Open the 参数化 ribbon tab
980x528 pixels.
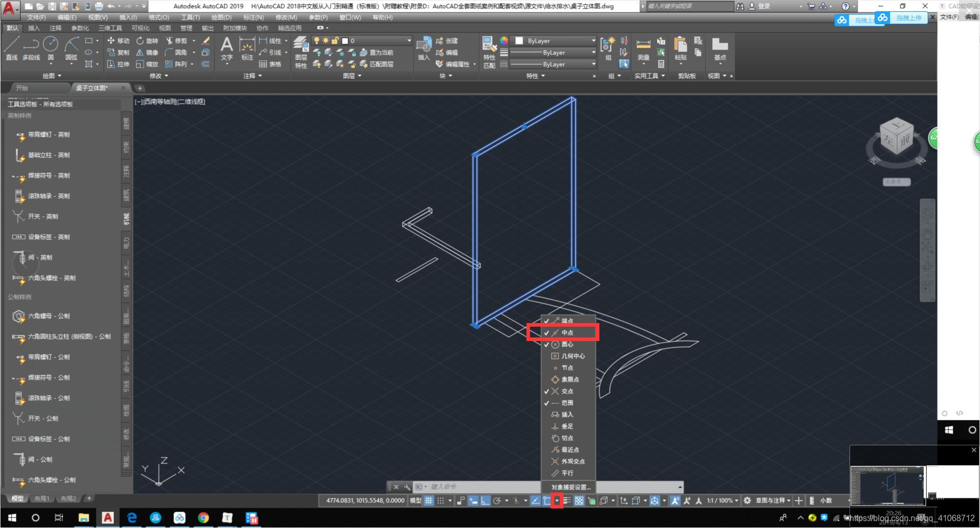(80, 28)
